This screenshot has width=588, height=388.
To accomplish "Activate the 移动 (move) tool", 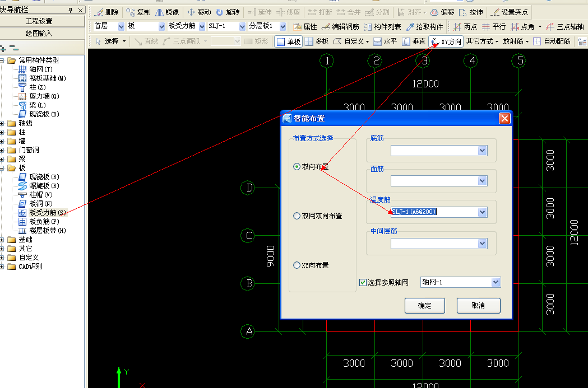I will 199,12.
